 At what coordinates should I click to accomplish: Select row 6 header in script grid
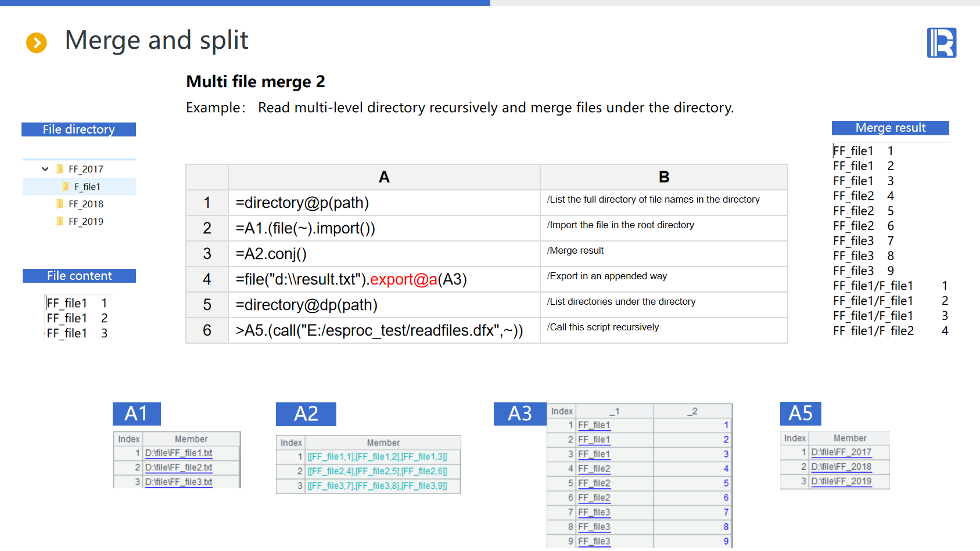coord(207,330)
